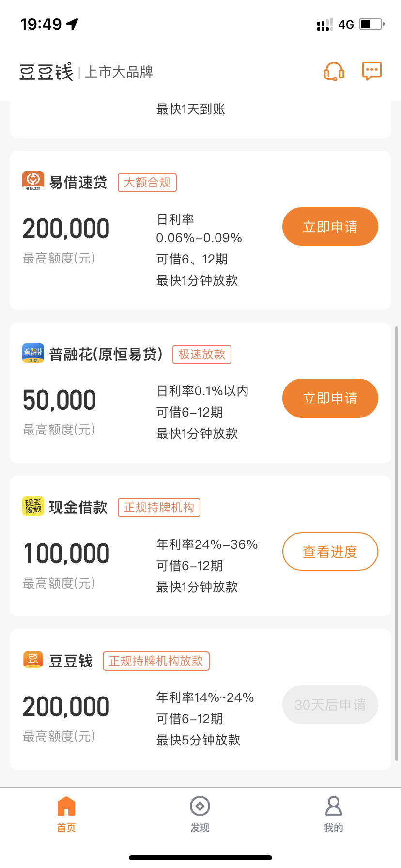
Task: Open customer service headset icon
Action: click(334, 72)
